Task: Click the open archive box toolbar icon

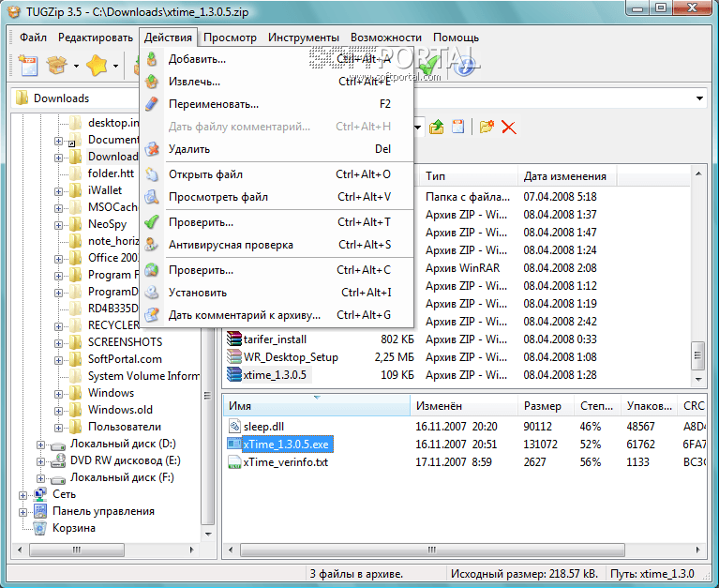Action: pyautogui.click(x=57, y=66)
